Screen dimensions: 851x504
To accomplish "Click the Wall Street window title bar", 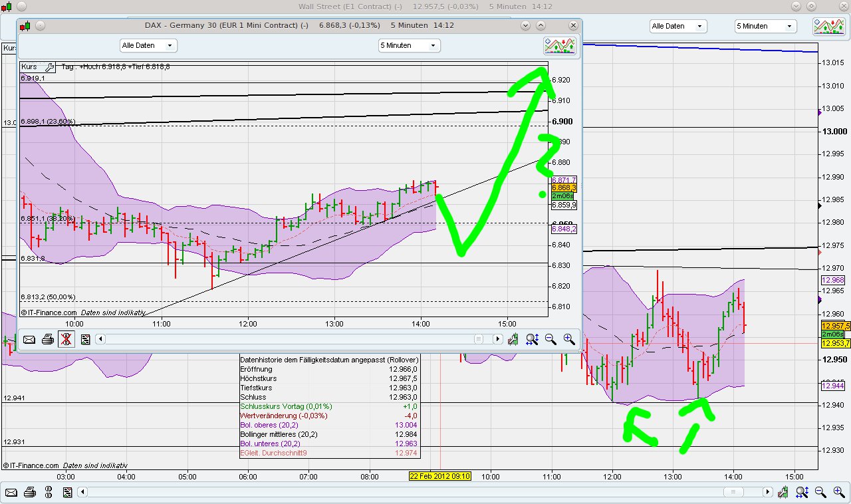I will 425,7.
